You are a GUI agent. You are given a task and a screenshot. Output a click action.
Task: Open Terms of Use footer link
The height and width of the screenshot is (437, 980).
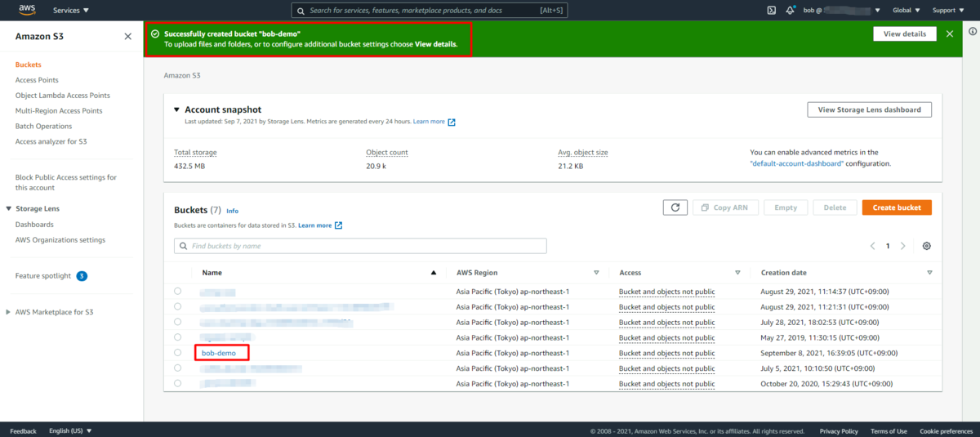coord(889,431)
